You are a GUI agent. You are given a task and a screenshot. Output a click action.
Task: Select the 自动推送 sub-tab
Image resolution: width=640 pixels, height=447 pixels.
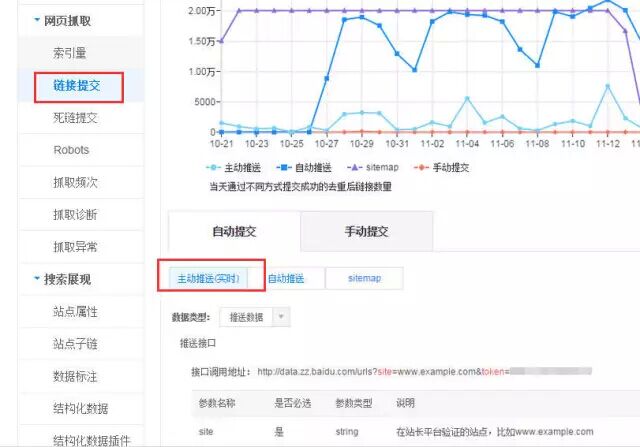(x=286, y=279)
